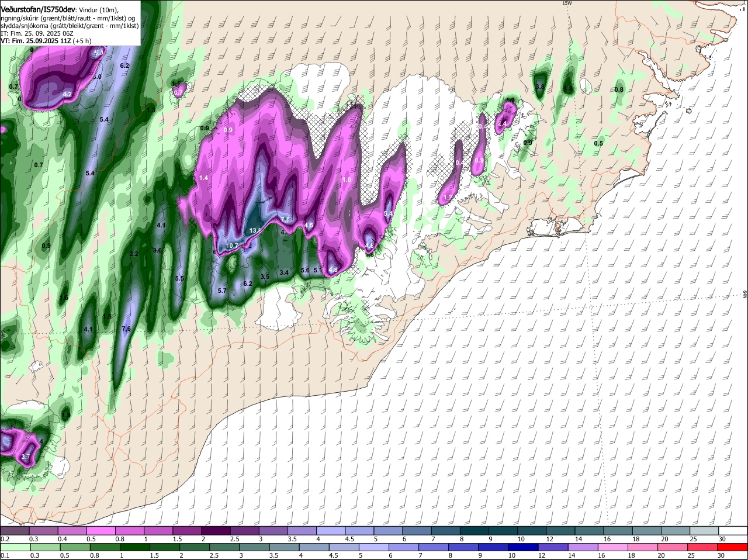The width and height of the screenshot is (748, 560).
Task: Select the 1.9 value on the map
Action: (x=66, y=415)
